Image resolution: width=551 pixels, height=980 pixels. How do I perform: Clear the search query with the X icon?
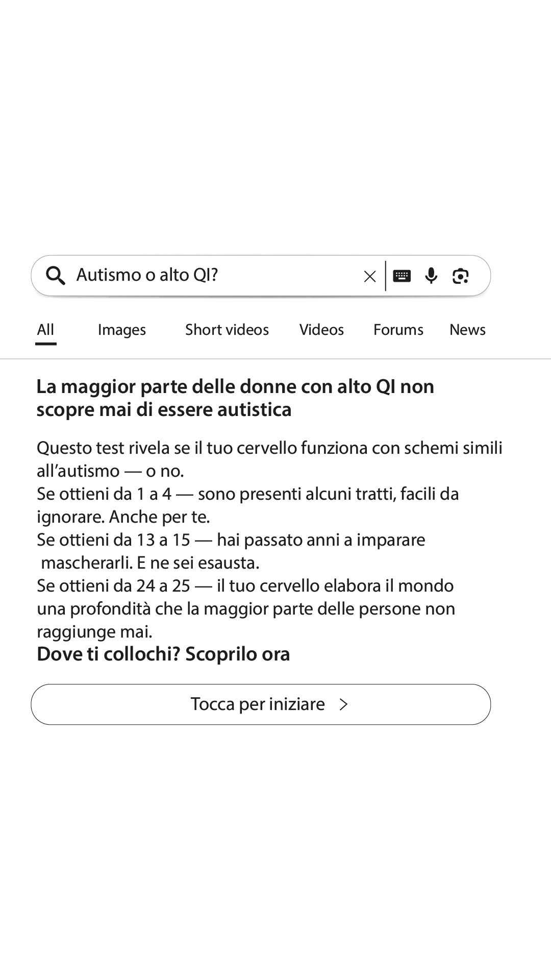click(x=370, y=276)
